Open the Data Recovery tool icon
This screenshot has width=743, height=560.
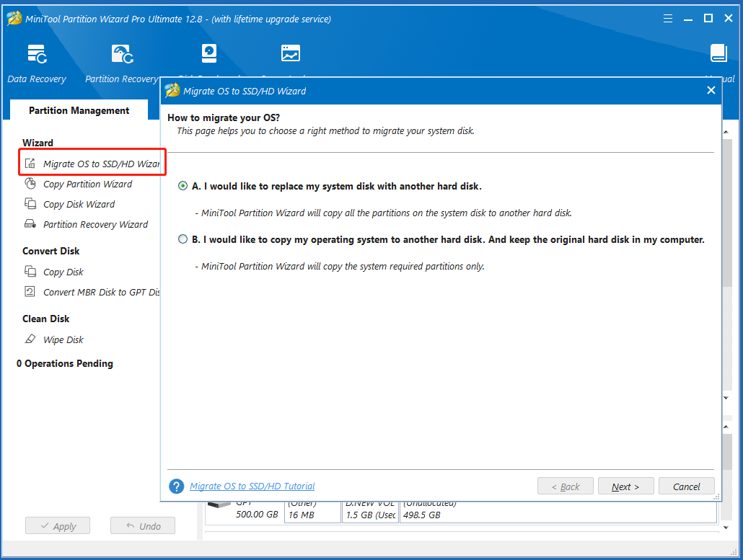(x=37, y=55)
